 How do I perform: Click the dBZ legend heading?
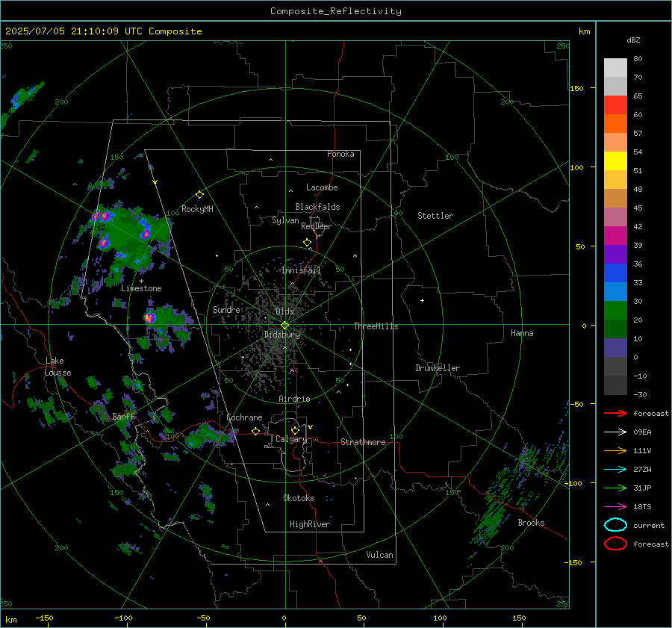coord(633,40)
